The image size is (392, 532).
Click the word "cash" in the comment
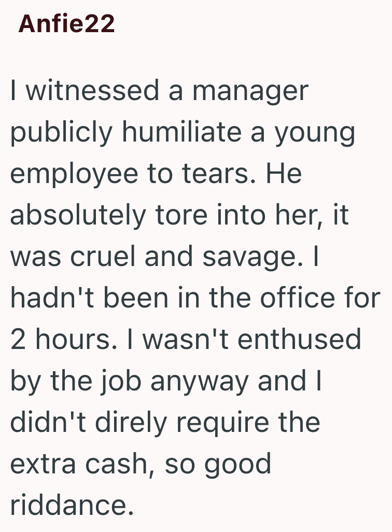(117, 464)
